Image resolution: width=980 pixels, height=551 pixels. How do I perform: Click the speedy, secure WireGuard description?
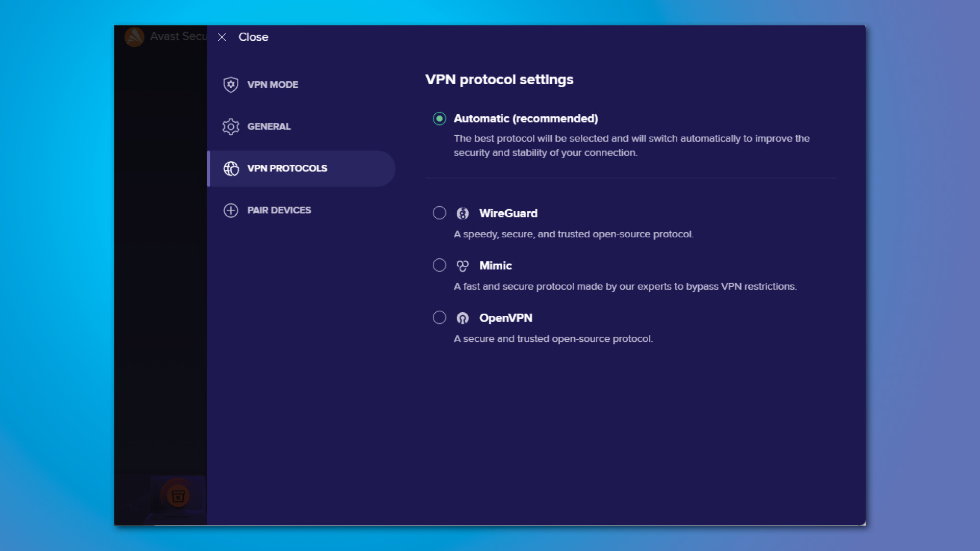pyautogui.click(x=574, y=234)
